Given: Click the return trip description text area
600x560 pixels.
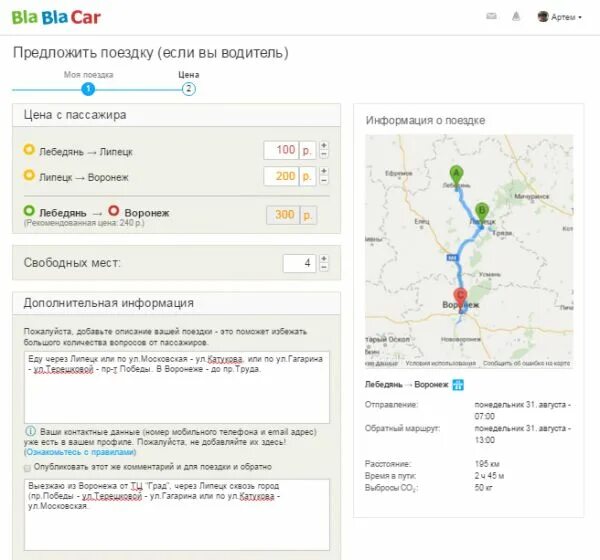Looking at the screenshot, I should coord(177,515).
